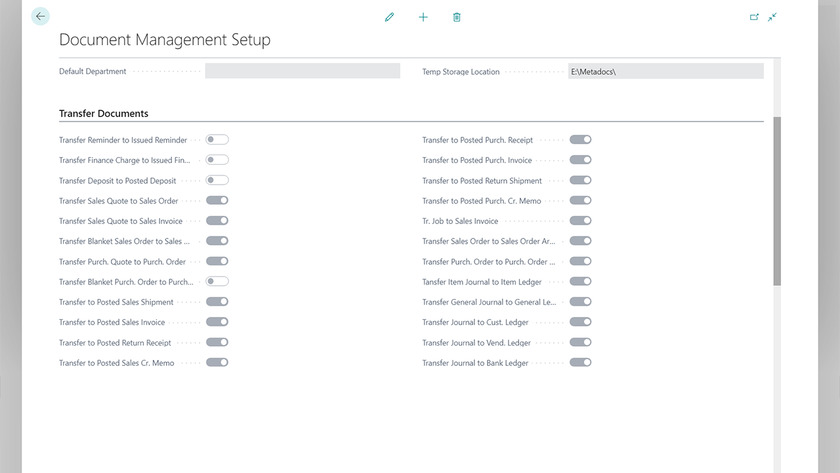The width and height of the screenshot is (840, 473).
Task: Disable Transfer Journal to Vend. Ledger
Action: (x=580, y=342)
